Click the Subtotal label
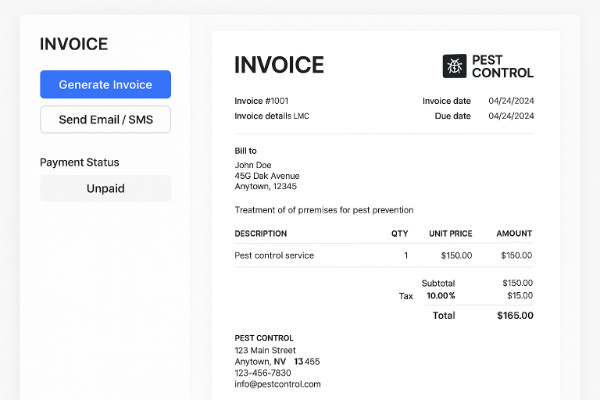The width and height of the screenshot is (600, 400). [x=438, y=283]
